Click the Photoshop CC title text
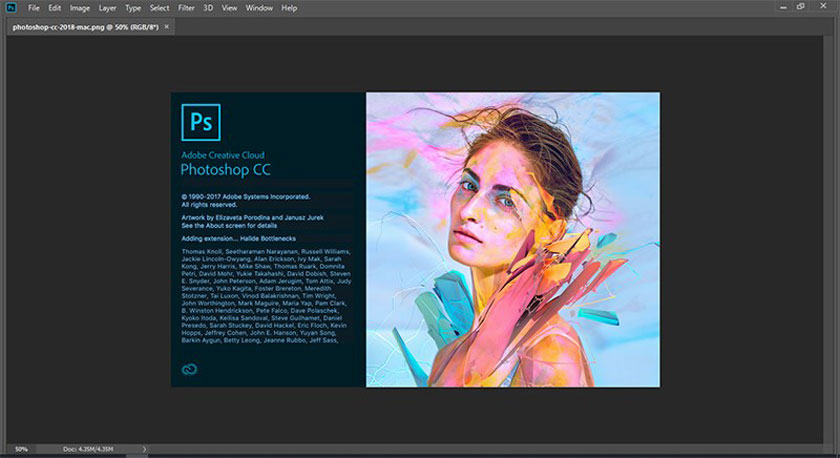This screenshot has width=840, height=458. coord(225,170)
